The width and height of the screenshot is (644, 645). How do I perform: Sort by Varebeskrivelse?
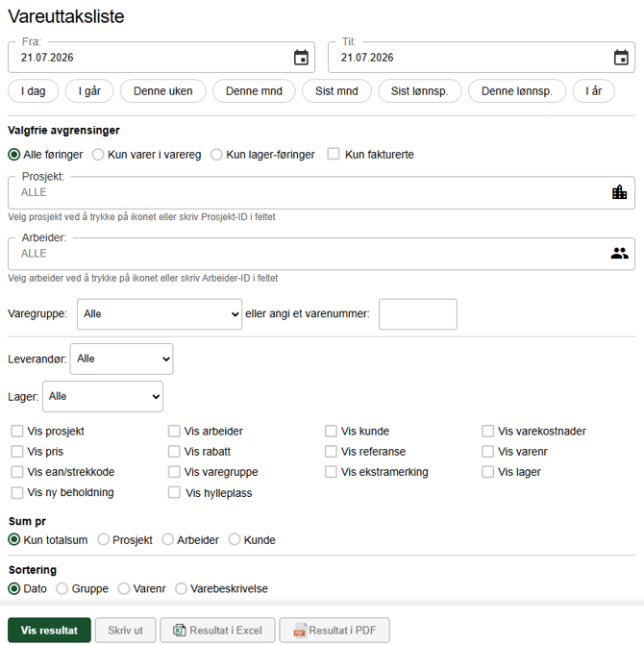click(x=181, y=588)
